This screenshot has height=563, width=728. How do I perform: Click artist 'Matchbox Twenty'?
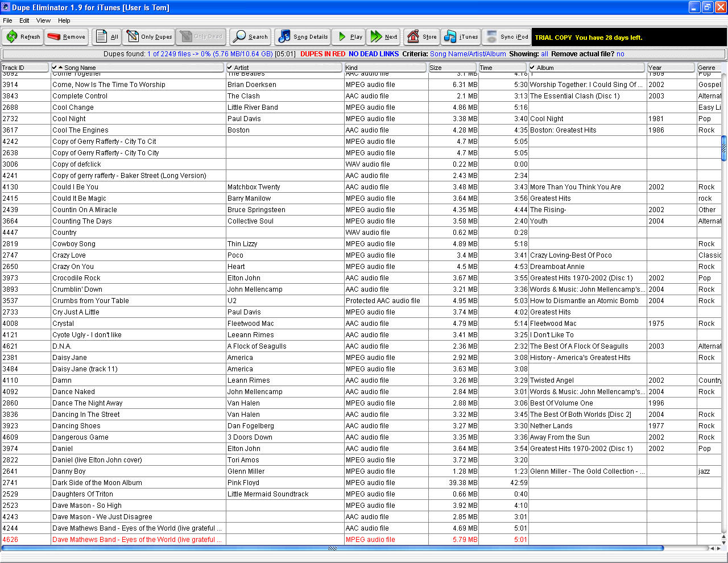click(254, 187)
